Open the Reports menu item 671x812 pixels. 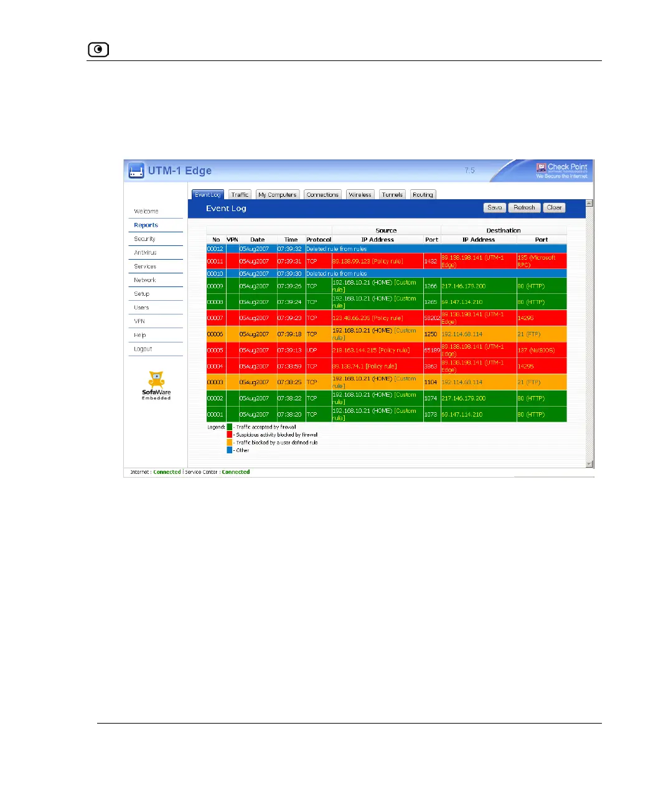coord(146,225)
